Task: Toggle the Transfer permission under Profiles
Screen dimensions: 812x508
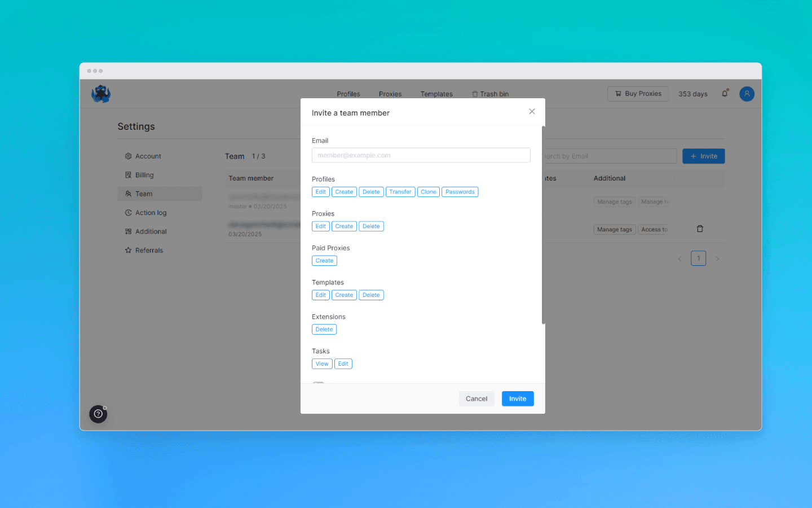Action: (x=400, y=191)
